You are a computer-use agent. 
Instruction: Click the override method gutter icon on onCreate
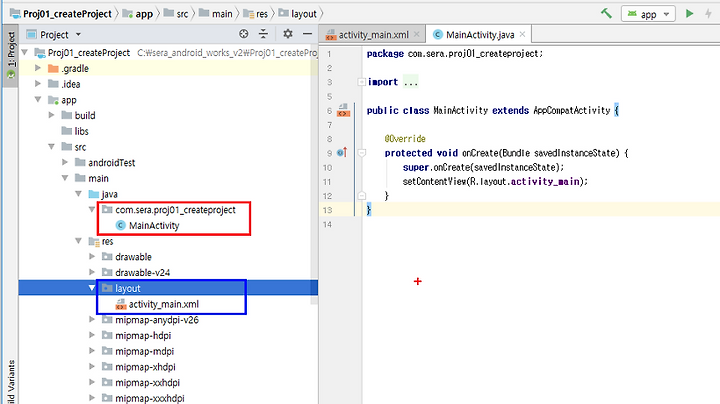[343, 152]
